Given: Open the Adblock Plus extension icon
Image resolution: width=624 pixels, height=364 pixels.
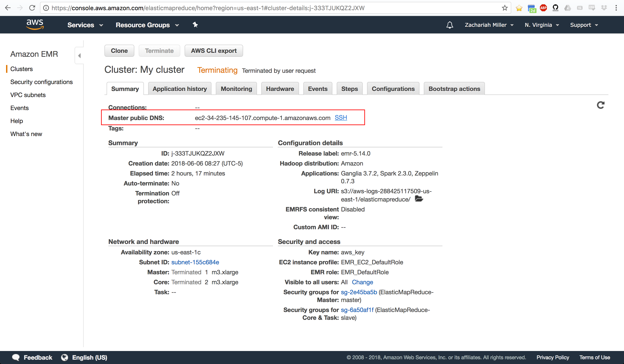Looking at the screenshot, I should (543, 8).
